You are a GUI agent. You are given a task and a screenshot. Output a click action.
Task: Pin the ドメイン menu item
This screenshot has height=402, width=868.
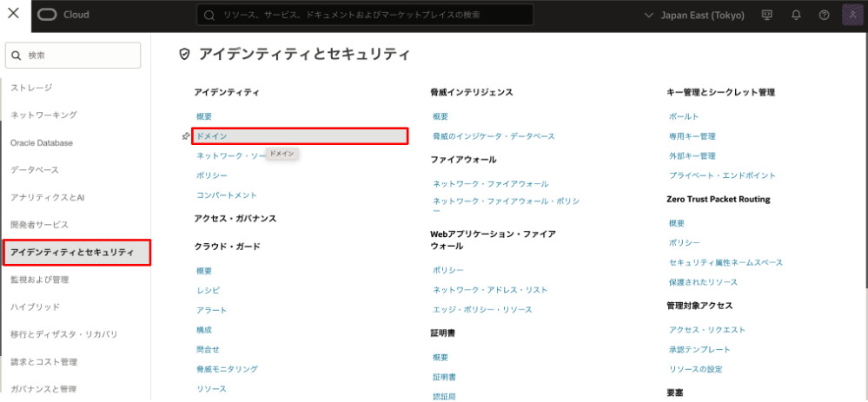(186, 136)
